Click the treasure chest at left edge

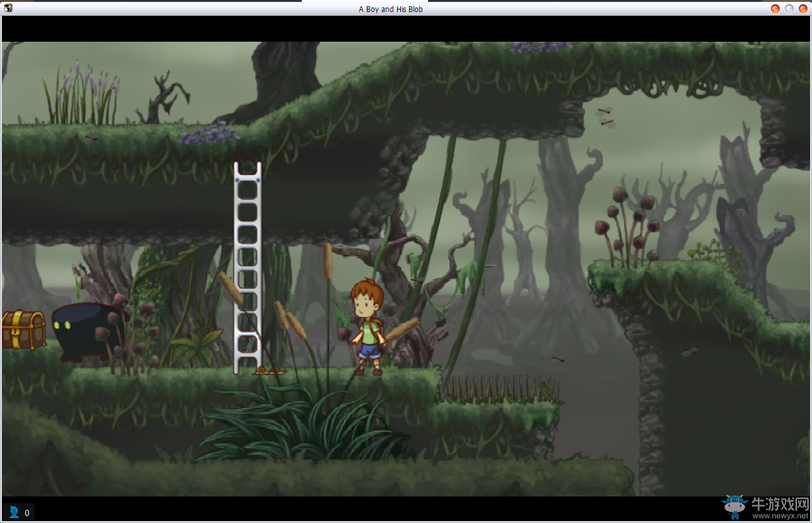tap(23, 330)
